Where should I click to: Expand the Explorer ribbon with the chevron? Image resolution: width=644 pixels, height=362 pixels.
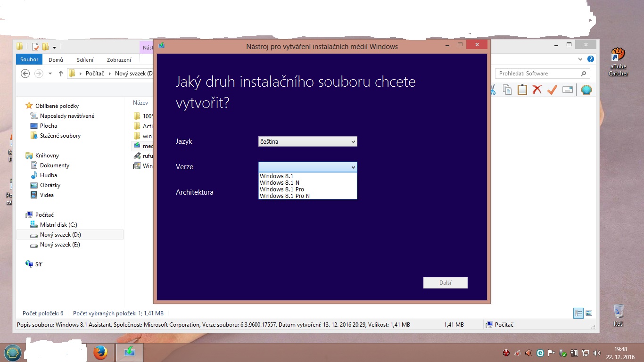[x=580, y=59]
